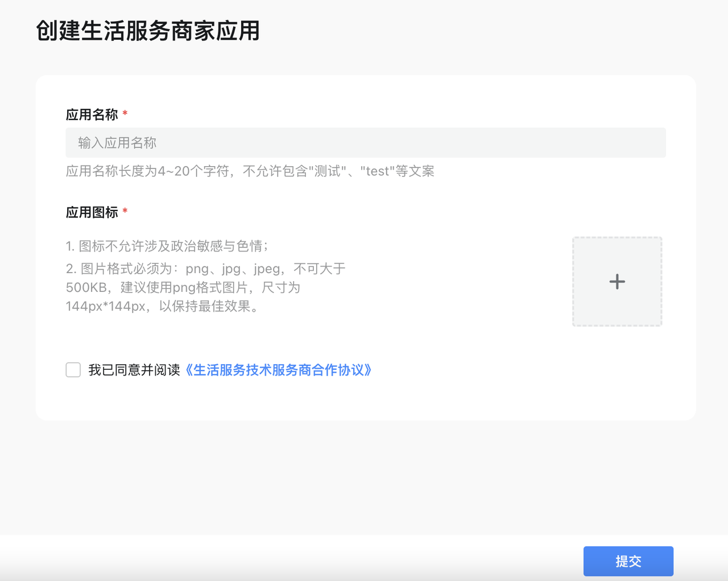Image resolution: width=728 pixels, height=581 pixels.
Task: Focus the 输入应用名称 input field
Action: pyautogui.click(x=365, y=143)
